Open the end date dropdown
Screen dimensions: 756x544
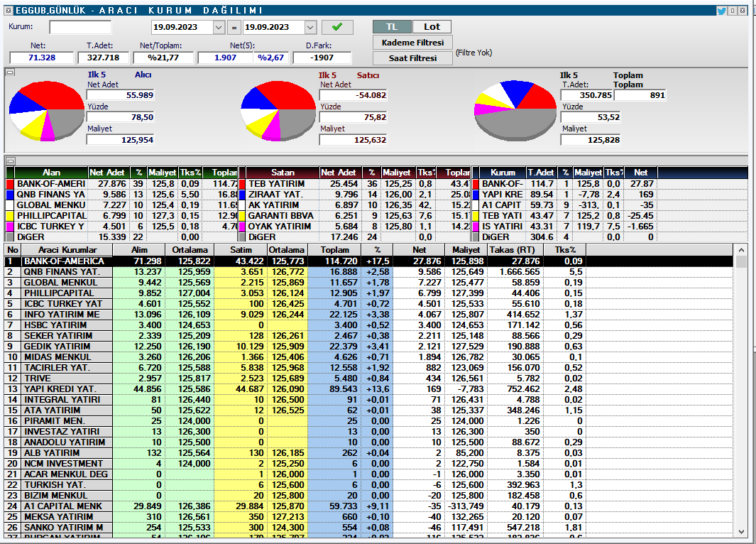point(310,28)
